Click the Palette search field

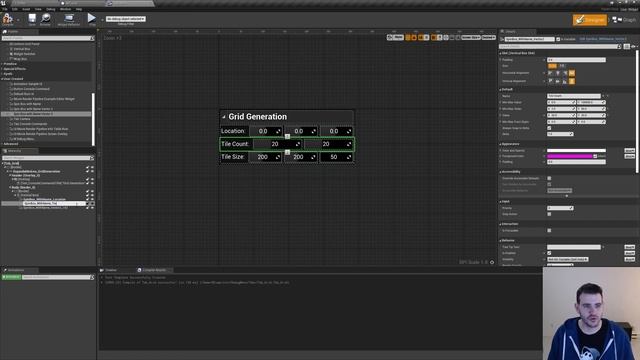coord(48,38)
